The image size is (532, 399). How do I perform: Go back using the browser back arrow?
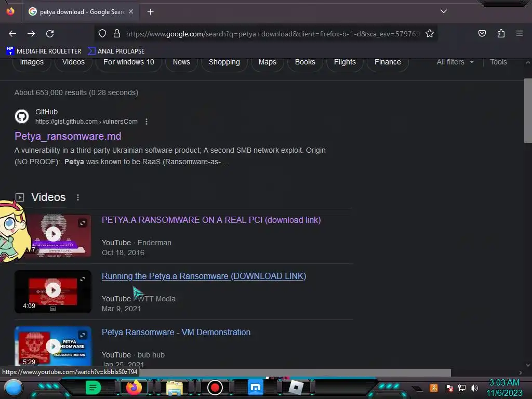(x=12, y=34)
